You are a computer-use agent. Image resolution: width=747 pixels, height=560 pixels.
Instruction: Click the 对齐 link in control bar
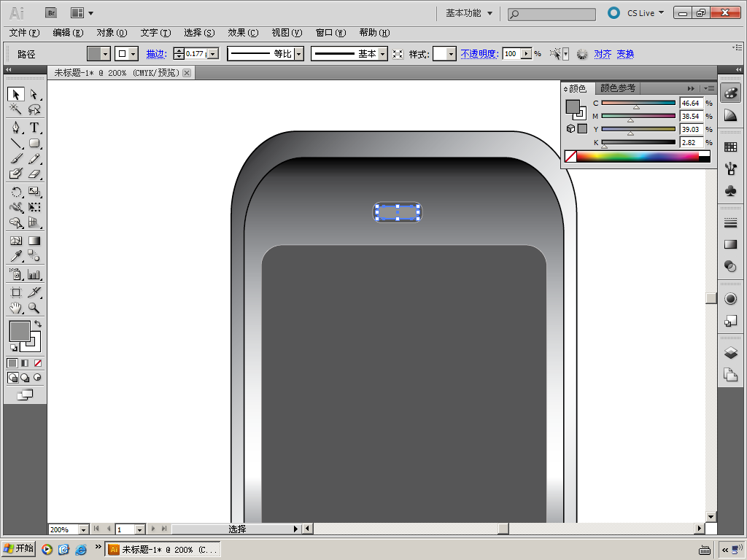pos(603,54)
